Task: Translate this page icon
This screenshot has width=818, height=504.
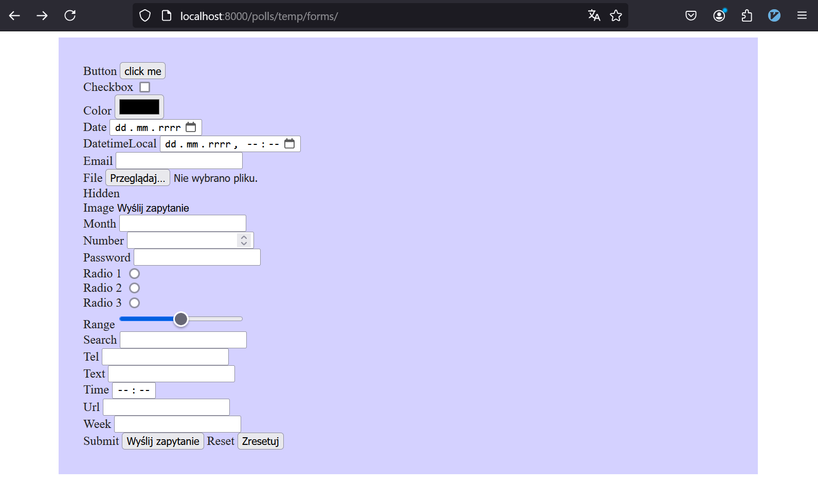Action: (x=594, y=15)
